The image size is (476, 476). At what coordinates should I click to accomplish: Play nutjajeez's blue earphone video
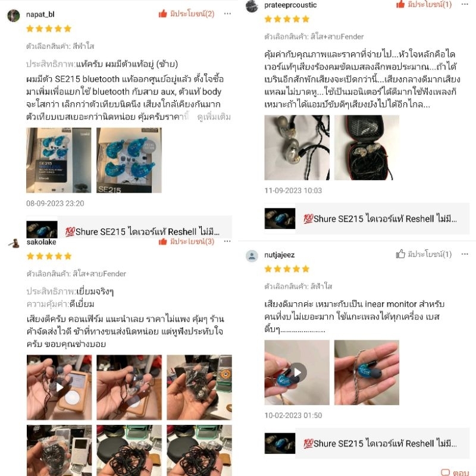pos(297,372)
